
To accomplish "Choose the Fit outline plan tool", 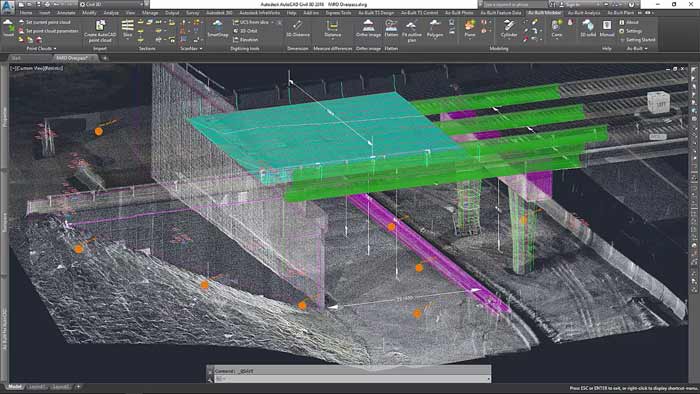I will tap(412, 31).
